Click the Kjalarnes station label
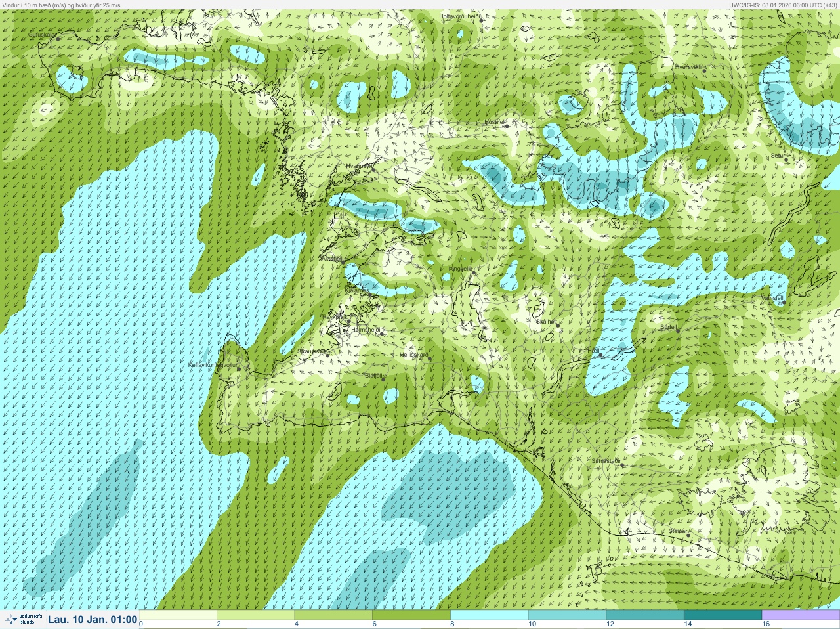Viewport: 840px width, 629px height. [357, 290]
